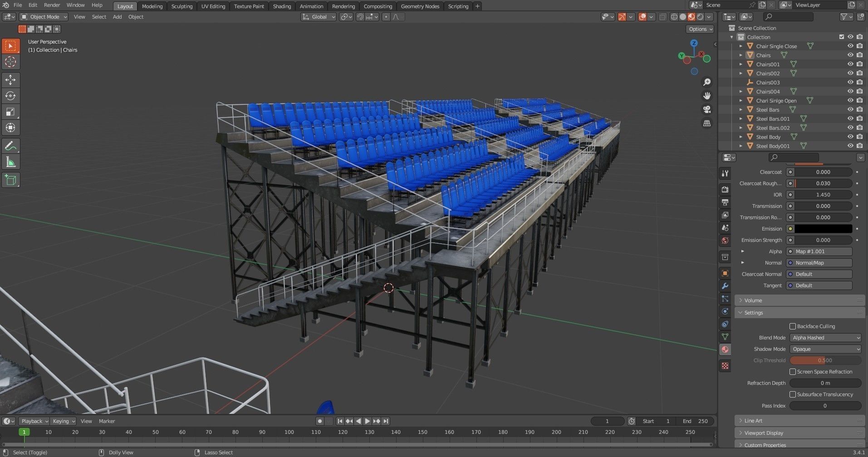Activate the Scale tool
The image size is (868, 457).
10,112
